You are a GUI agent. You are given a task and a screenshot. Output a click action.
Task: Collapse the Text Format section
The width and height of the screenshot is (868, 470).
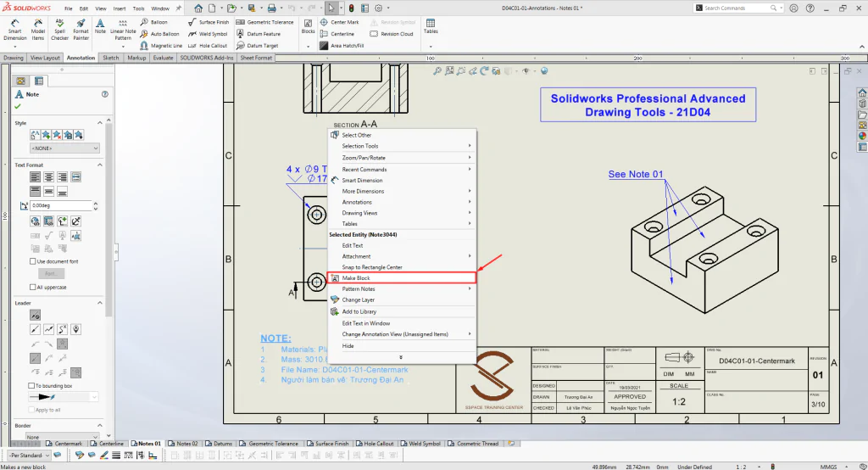click(x=100, y=165)
